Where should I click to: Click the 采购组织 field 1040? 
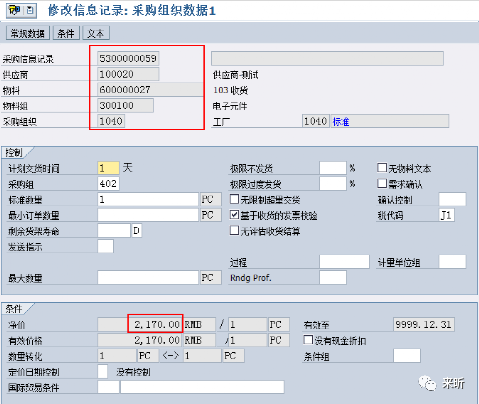click(111, 121)
